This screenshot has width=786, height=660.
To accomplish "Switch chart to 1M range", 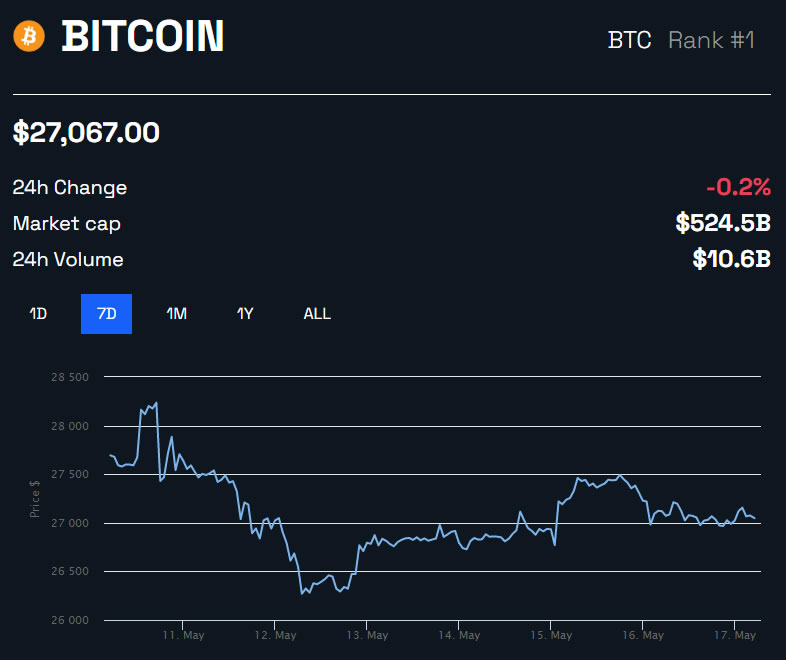I will point(176,314).
